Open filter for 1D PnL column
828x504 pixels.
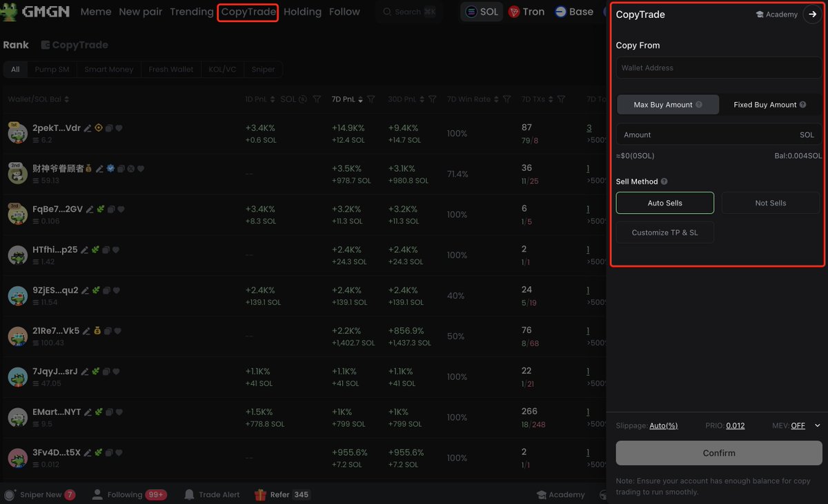(317, 99)
